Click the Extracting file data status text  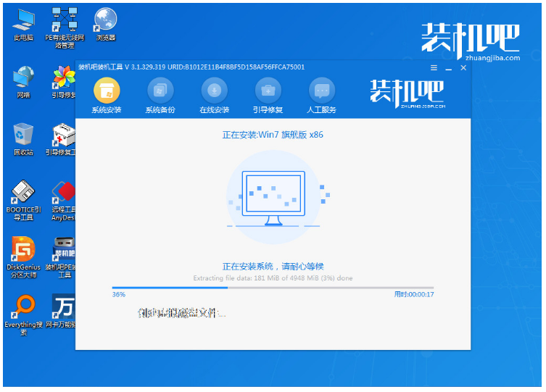pyautogui.click(x=273, y=278)
